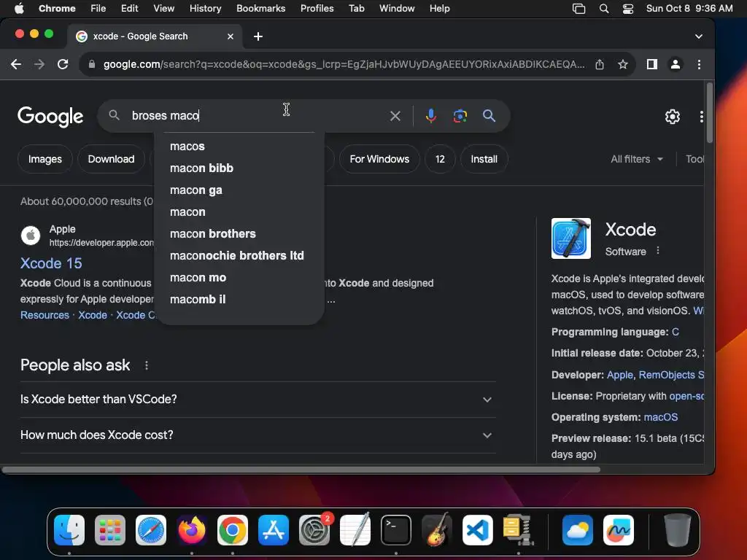This screenshot has height=560, width=747.
Task: Click the forward navigation arrow
Action: [x=39, y=64]
